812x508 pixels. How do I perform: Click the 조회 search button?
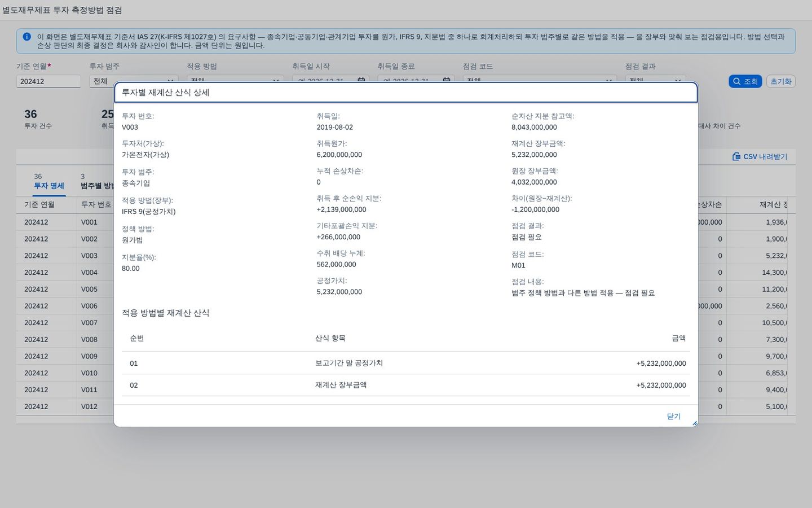[x=745, y=81]
